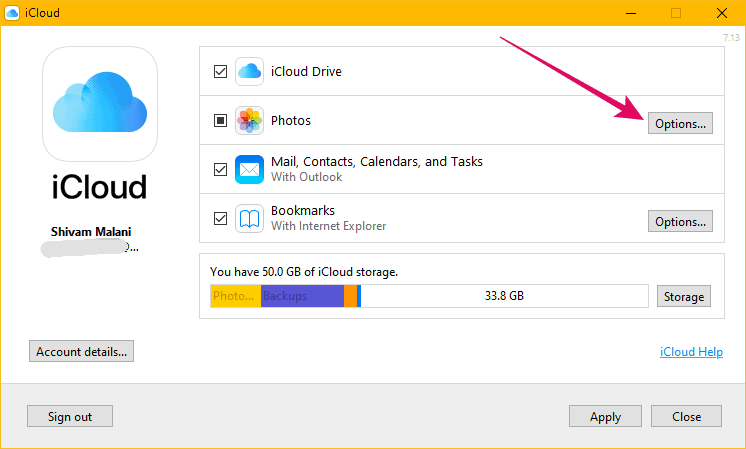Click the Photos flower icon

click(x=249, y=120)
